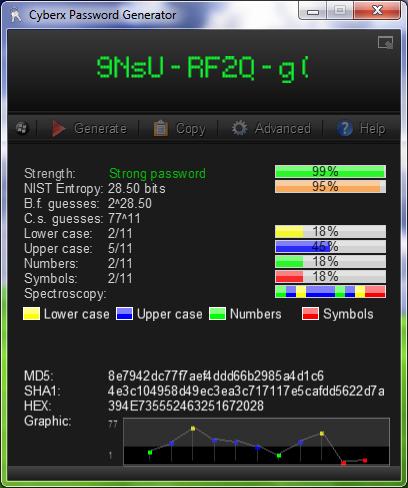Image resolution: width=408 pixels, height=488 pixels.
Task: Click the green Numbers legend swatch
Action: point(217,314)
